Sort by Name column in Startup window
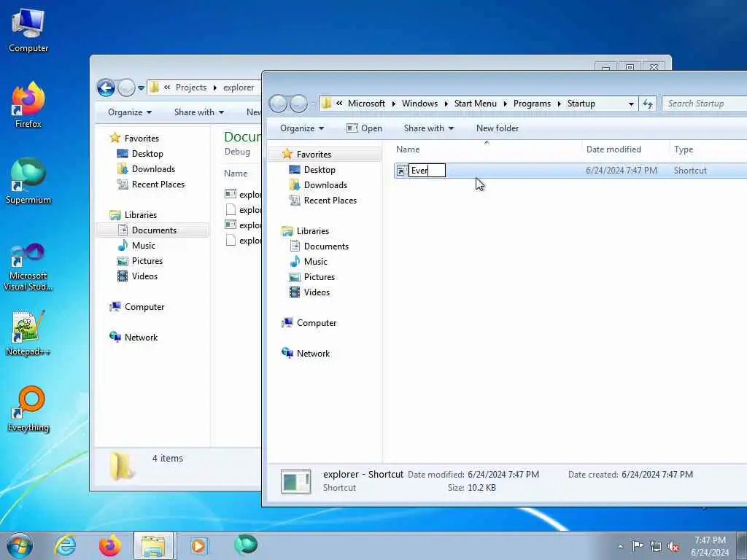Viewport: 747px width, 560px height. click(x=487, y=149)
